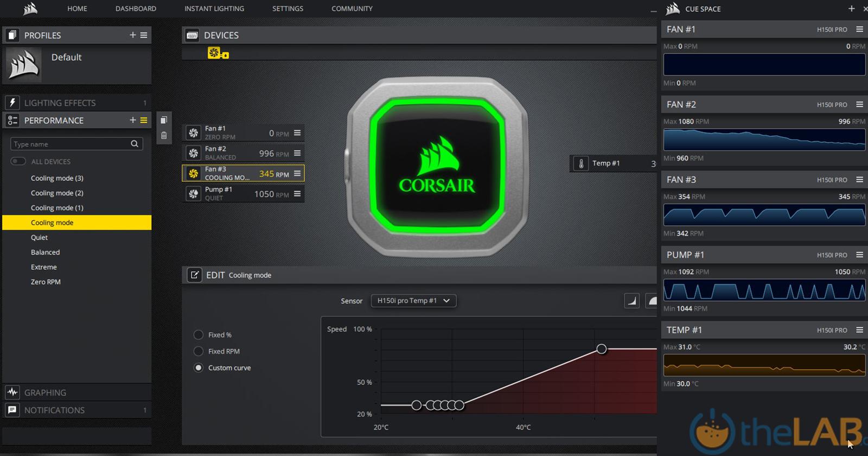Screen dimensions: 868x456
Task: Click the Fan #1 fan icon
Action: (x=193, y=133)
